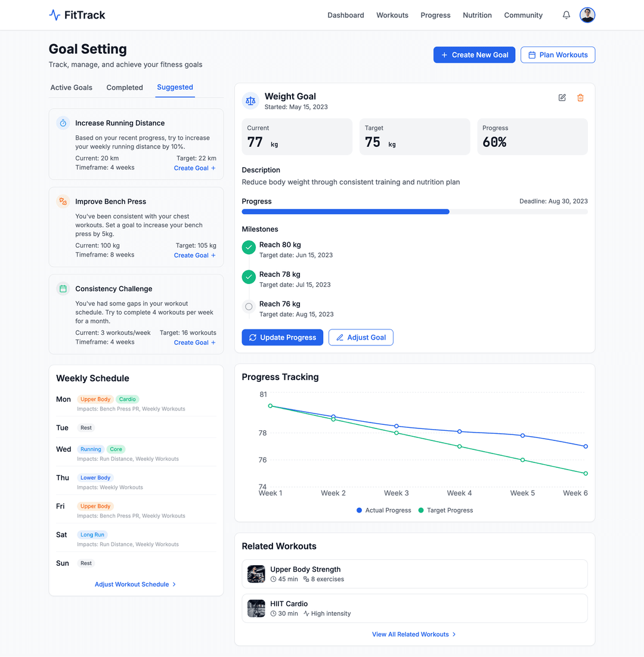
Task: Click the stopwatch icon on Increase Running Distance
Action: pyautogui.click(x=63, y=123)
